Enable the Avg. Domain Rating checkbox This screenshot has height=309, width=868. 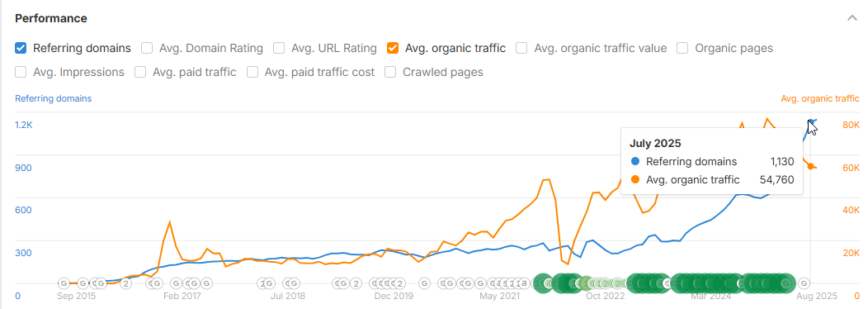coord(147,48)
